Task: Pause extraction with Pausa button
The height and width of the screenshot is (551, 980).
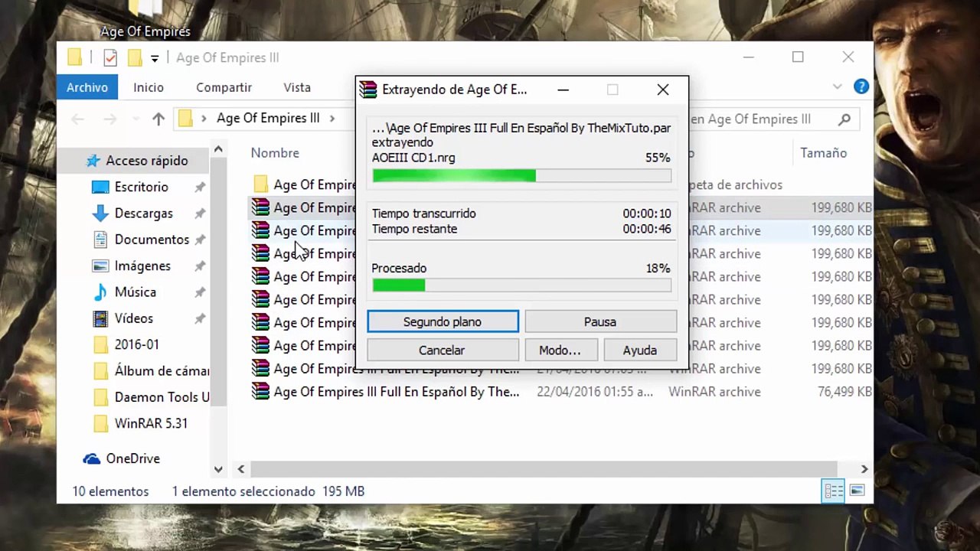Action: point(600,321)
